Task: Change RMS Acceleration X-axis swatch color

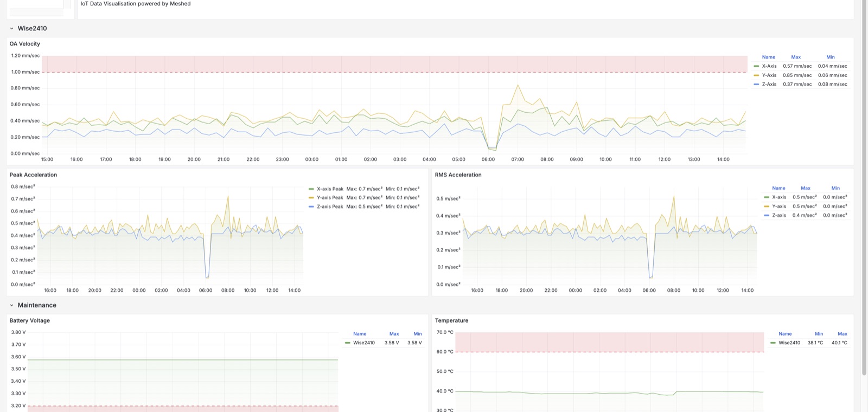Action: pyautogui.click(x=767, y=197)
